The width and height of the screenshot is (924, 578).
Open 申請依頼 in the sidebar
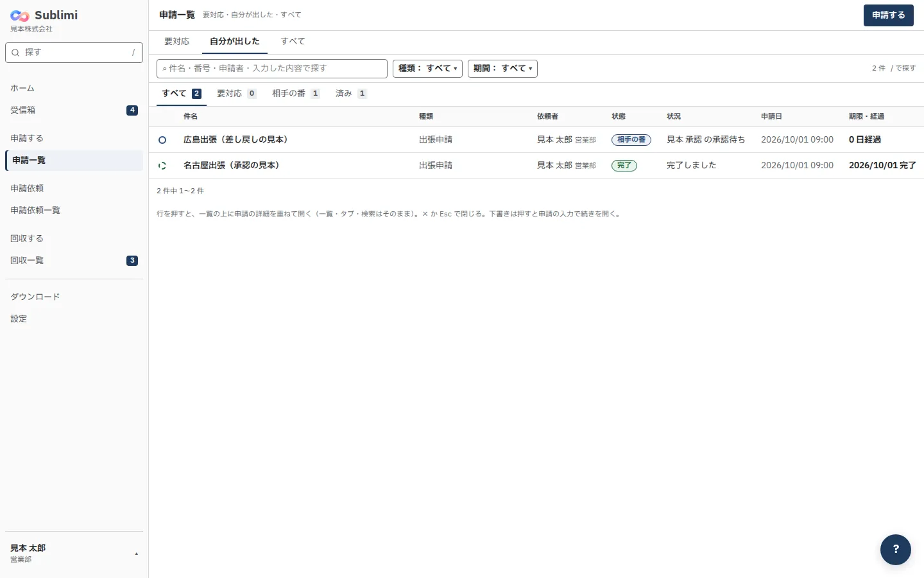(74, 189)
